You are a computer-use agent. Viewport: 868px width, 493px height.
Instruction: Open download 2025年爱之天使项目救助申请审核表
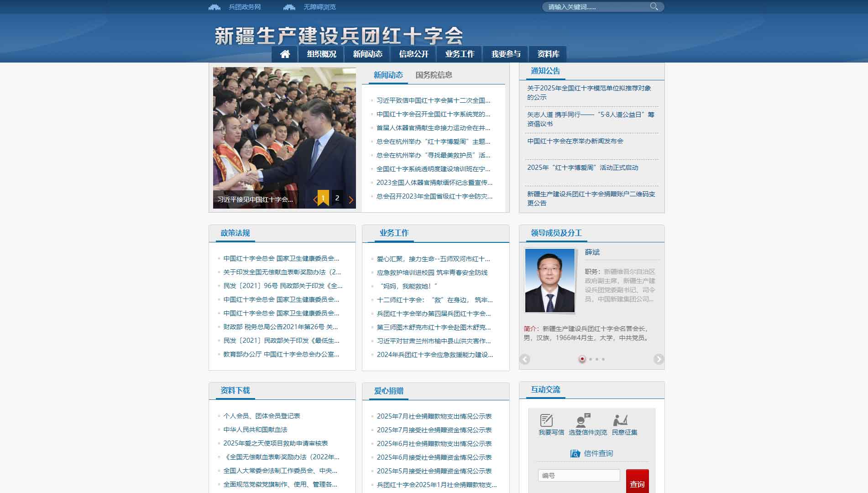tap(276, 443)
